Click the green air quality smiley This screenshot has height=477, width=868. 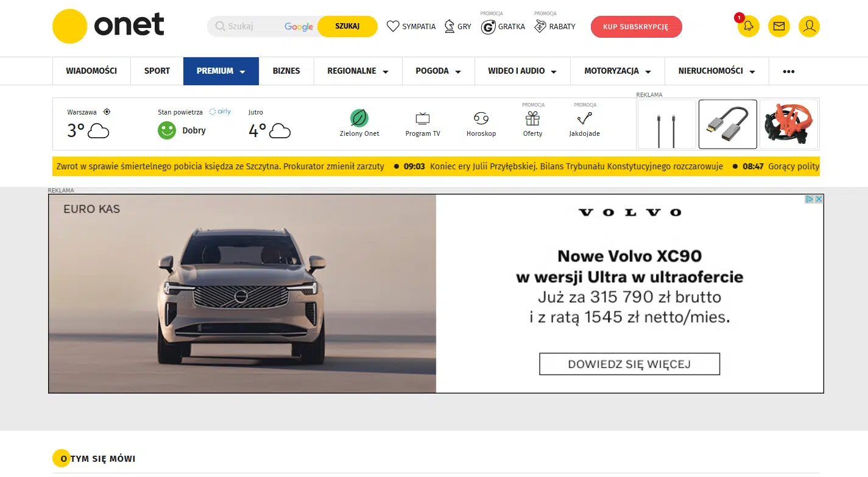pos(167,130)
